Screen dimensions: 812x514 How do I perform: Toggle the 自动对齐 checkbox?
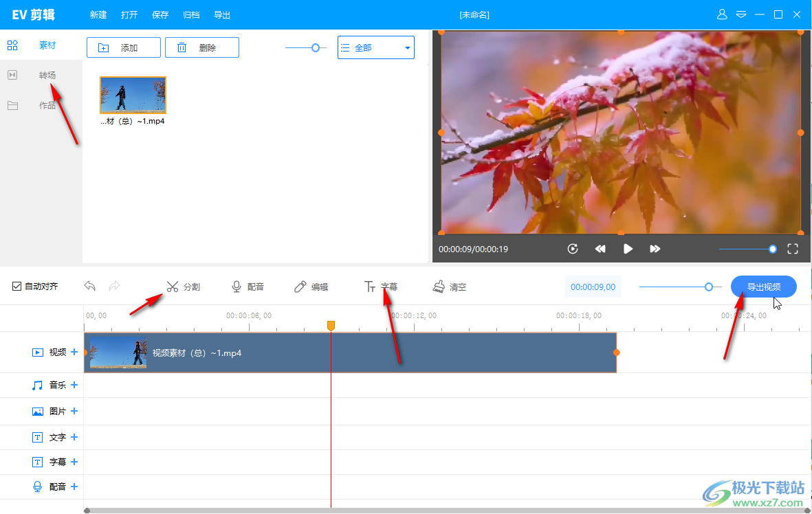(17, 287)
